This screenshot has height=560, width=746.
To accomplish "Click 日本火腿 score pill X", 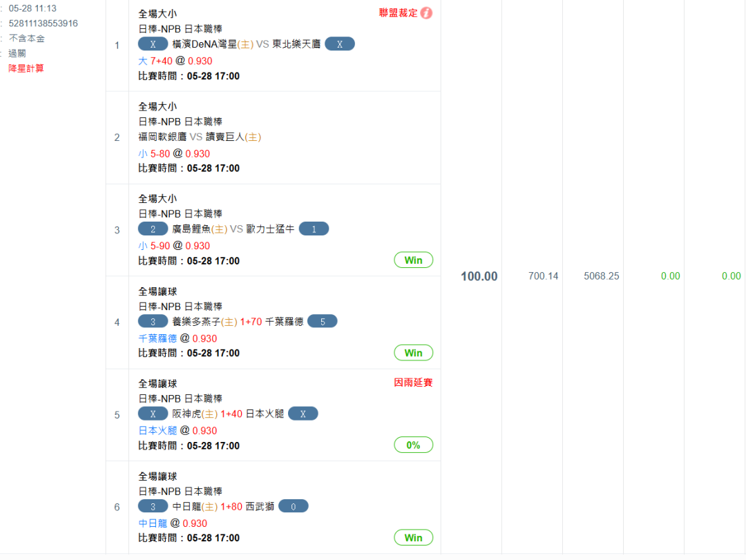I will [x=303, y=414].
